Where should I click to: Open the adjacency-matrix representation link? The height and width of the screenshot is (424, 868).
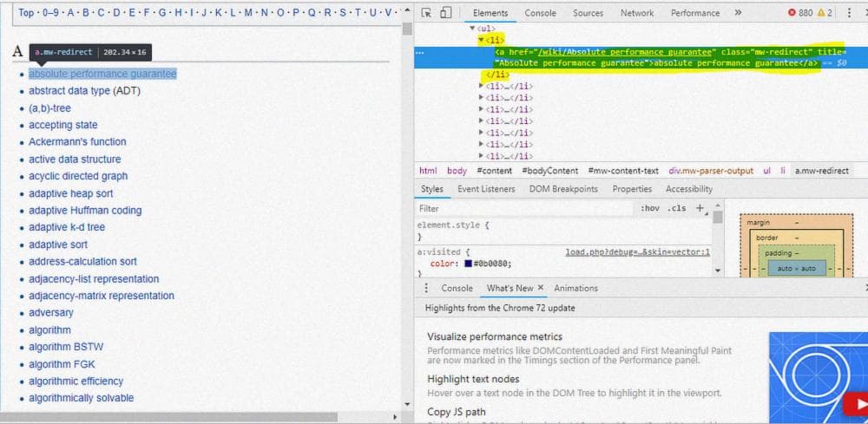102,295
